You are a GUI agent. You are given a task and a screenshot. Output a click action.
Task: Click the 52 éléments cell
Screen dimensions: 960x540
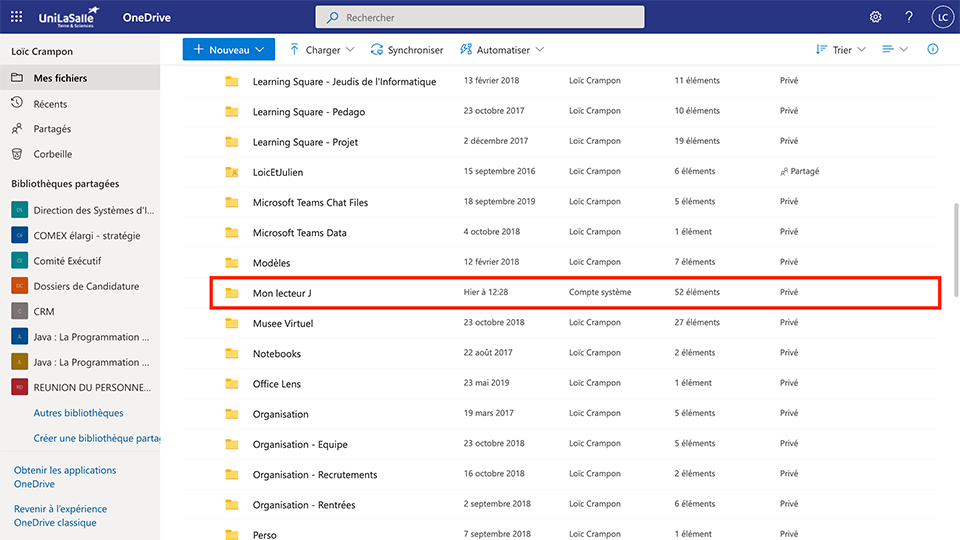coord(697,292)
